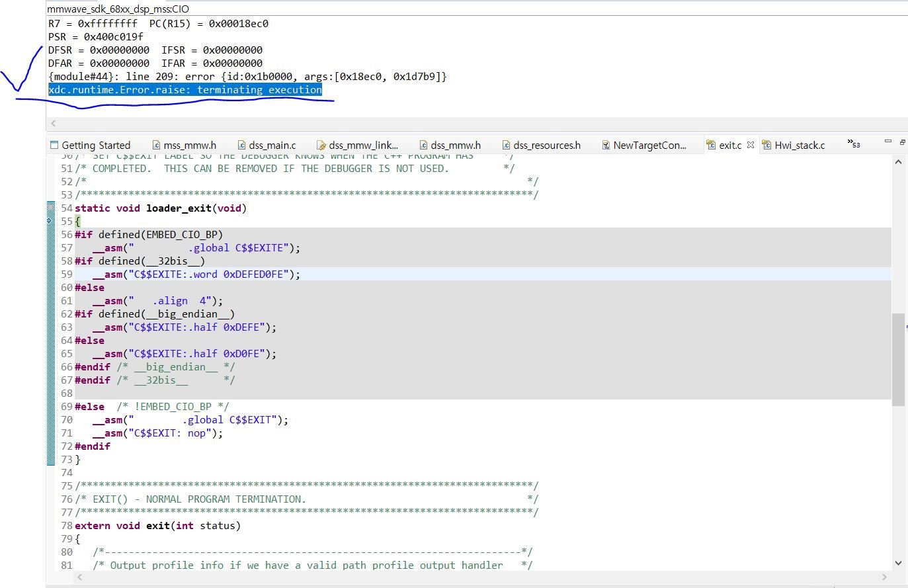Image resolution: width=908 pixels, height=588 pixels.
Task: Click the editor vertical scrollbar down arrow
Action: point(897,563)
